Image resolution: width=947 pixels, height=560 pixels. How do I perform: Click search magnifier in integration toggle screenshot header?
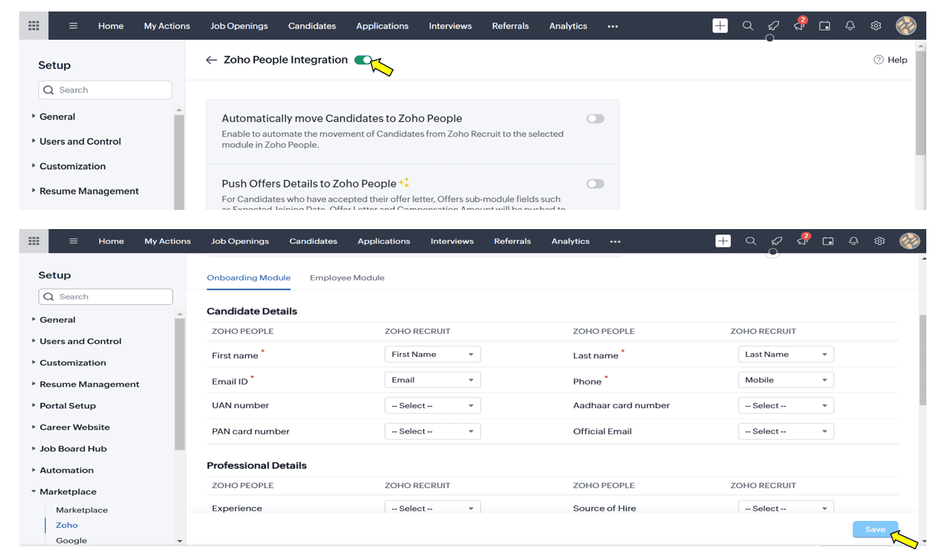(x=748, y=25)
